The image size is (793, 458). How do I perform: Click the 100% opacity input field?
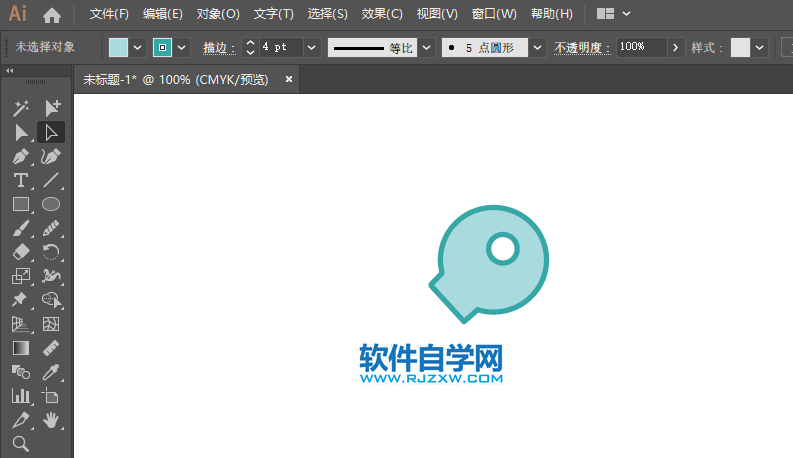point(641,48)
